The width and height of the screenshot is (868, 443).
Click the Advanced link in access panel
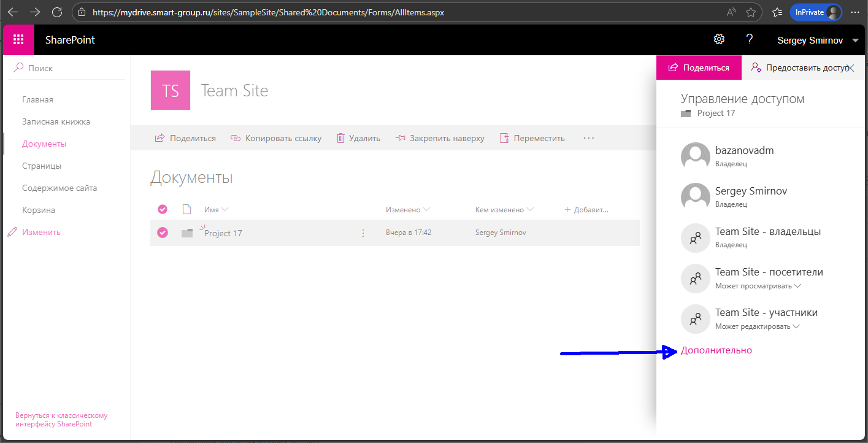[716, 350]
